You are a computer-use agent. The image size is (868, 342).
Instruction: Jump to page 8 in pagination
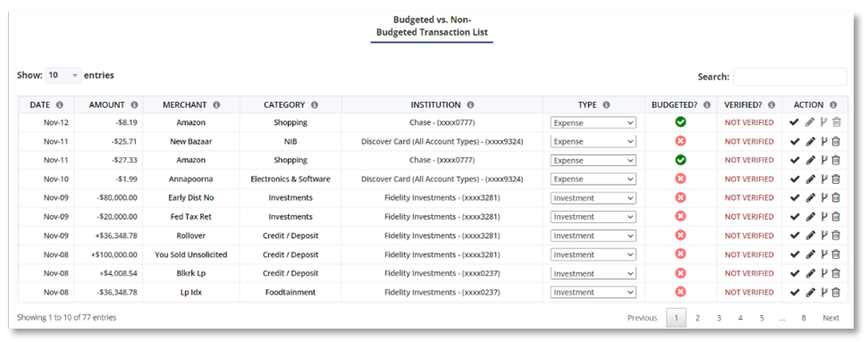coord(804,318)
